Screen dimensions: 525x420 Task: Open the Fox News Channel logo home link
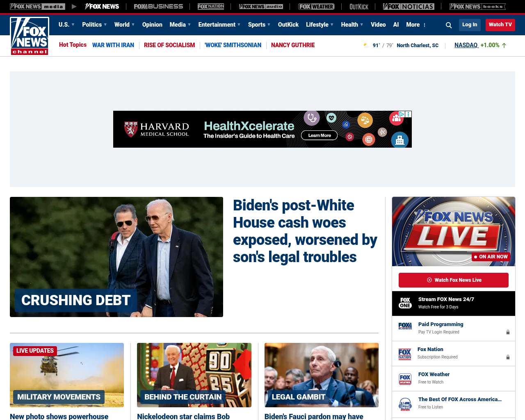point(30,36)
